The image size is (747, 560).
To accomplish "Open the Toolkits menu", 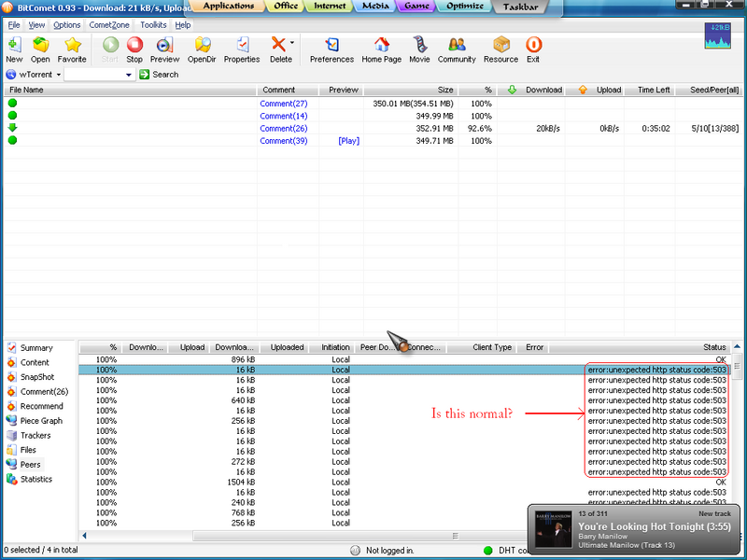I will 153,25.
